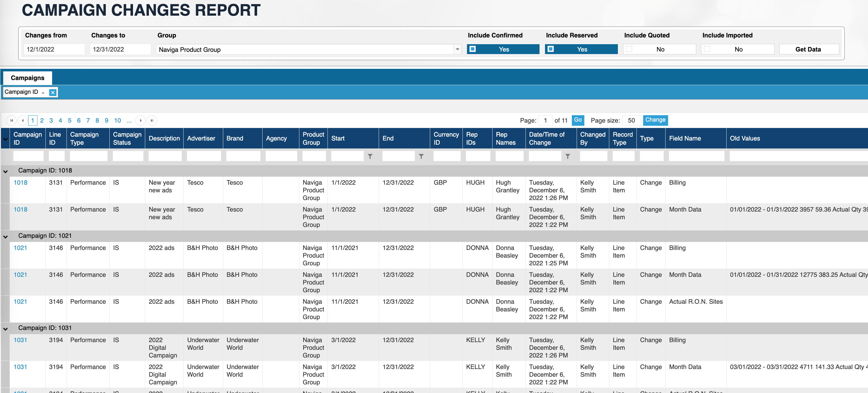Click the previous page arrow

(22, 120)
